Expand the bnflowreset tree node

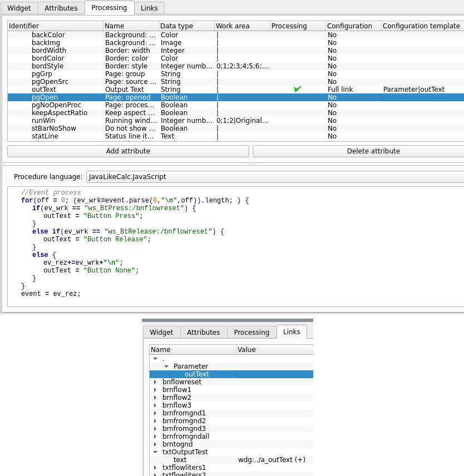tap(155, 382)
